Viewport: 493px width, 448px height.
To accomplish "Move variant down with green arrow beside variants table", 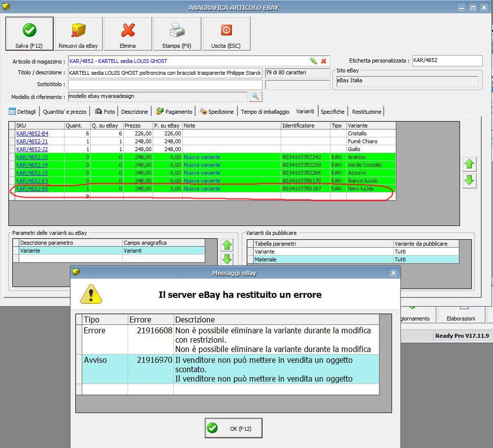I will point(469,181).
